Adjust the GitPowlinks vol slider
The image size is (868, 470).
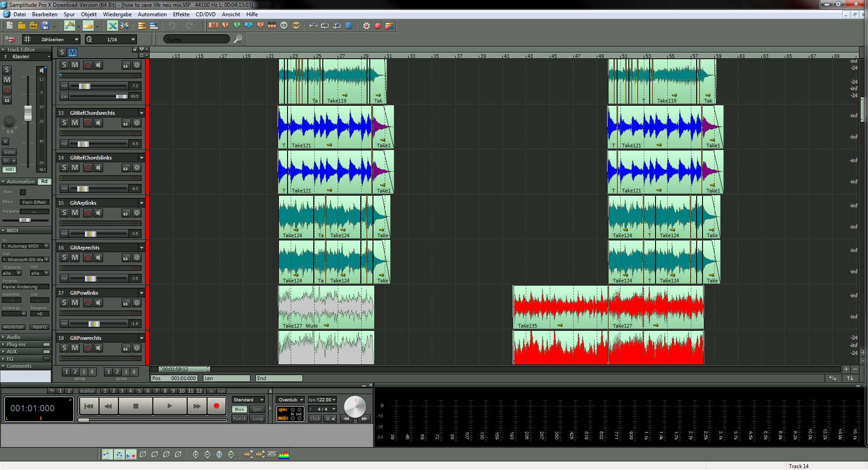click(94, 324)
